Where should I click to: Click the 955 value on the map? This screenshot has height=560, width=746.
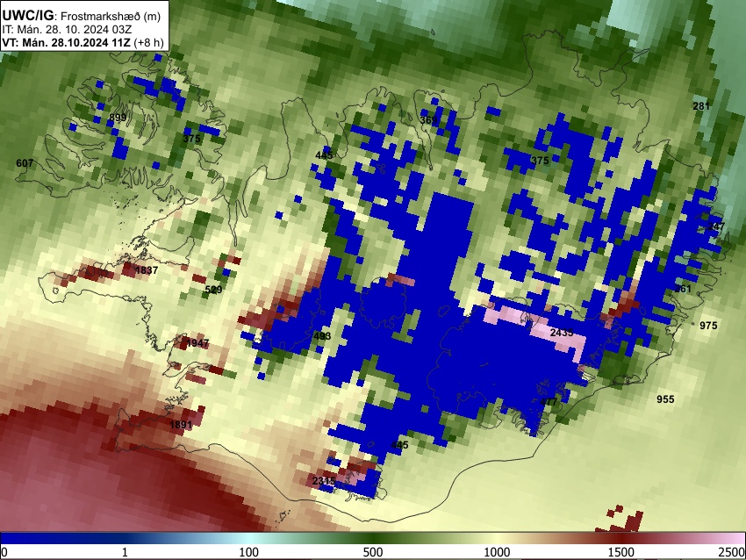click(x=665, y=399)
